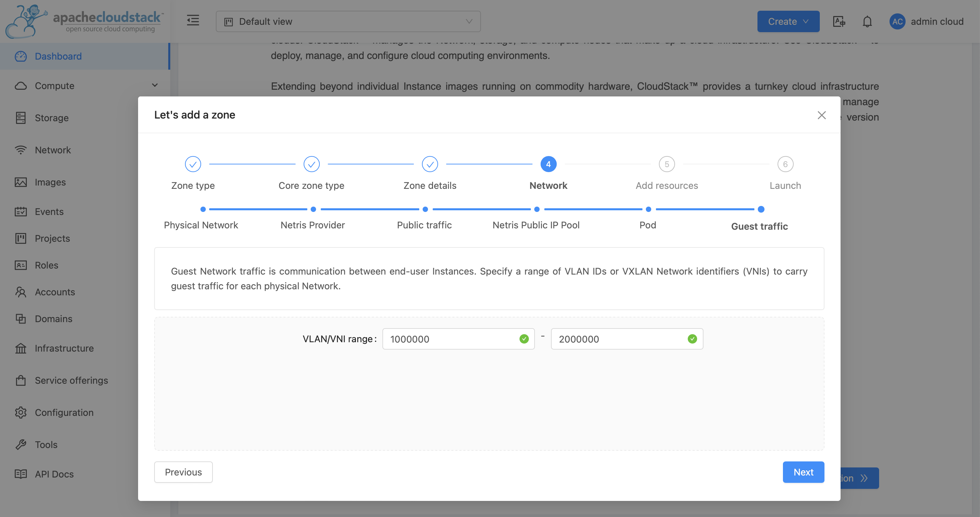Click the sidebar collapse icon
Image resolution: width=980 pixels, height=517 pixels.
coord(193,21)
